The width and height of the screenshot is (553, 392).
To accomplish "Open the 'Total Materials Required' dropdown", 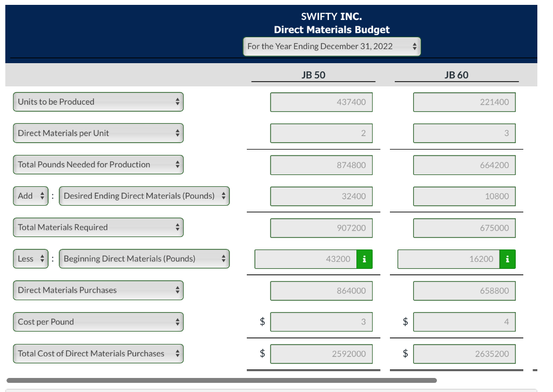I will coord(98,227).
